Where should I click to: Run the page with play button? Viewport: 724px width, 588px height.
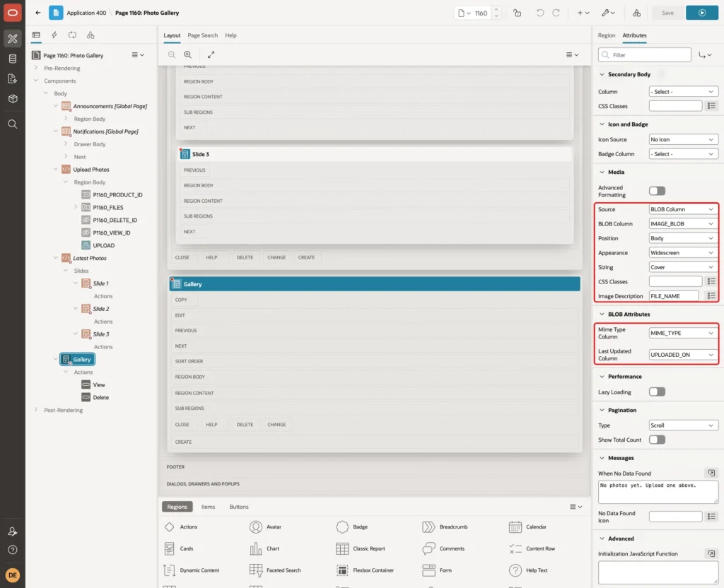tap(702, 13)
